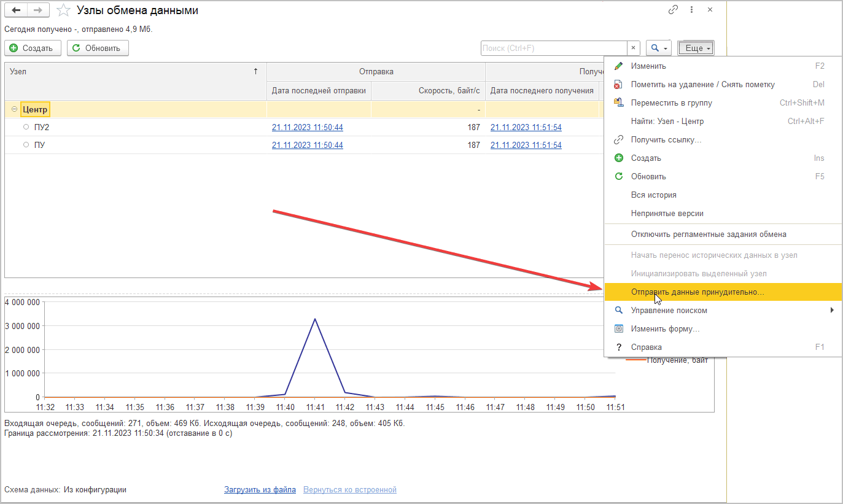Click the Загрузить из файла link
The image size is (843, 504).
click(x=260, y=489)
